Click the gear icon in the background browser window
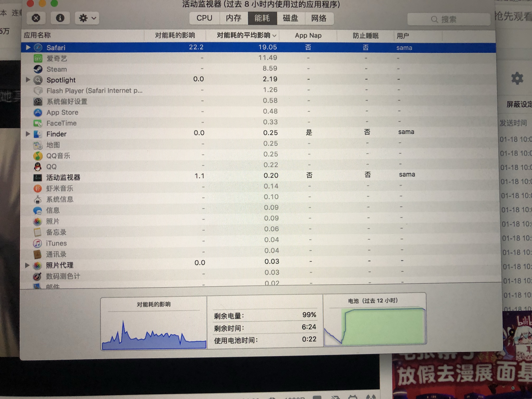The width and height of the screenshot is (532, 399). click(517, 78)
